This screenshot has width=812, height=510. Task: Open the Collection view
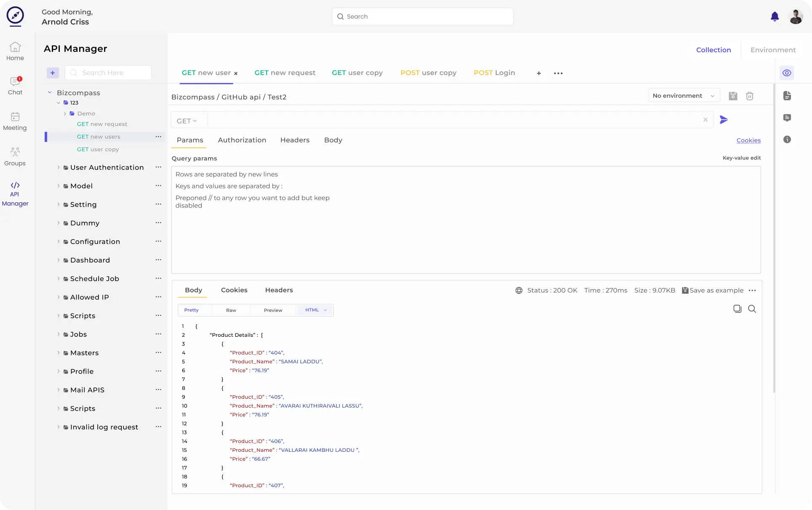(x=713, y=50)
